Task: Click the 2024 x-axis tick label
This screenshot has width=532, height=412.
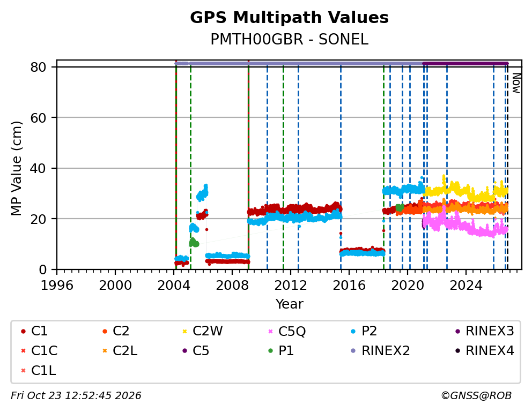Action: tap(466, 286)
